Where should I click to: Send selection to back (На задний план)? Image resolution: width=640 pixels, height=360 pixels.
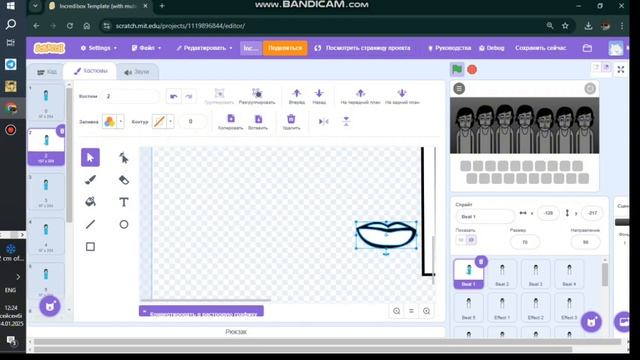402,96
